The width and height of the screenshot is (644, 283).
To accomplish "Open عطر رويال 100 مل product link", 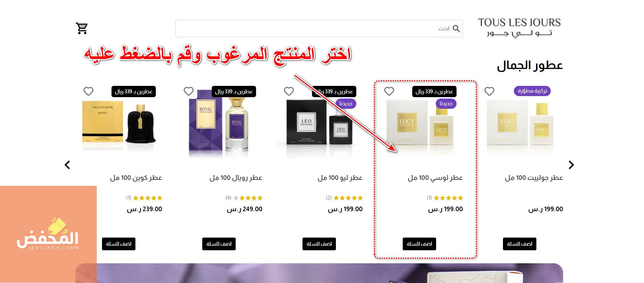I will point(236,178).
